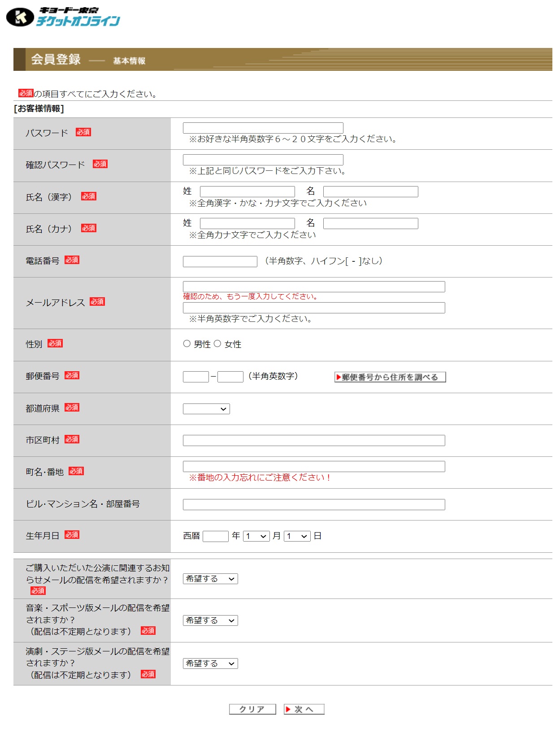
Task: Click the 氏名（漢字）名 input field
Action: pos(371,191)
